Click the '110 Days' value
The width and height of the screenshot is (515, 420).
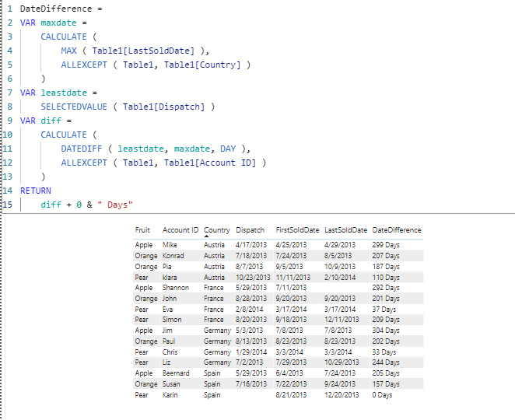pyautogui.click(x=386, y=277)
